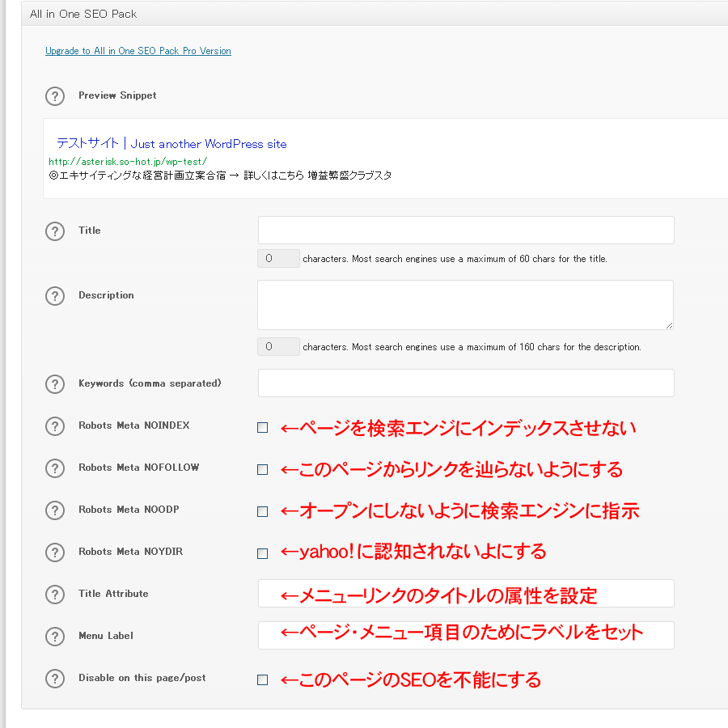This screenshot has height=728, width=728.
Task: Click help icon beside Robots Meta NOYDIR
Action: pos(54,552)
